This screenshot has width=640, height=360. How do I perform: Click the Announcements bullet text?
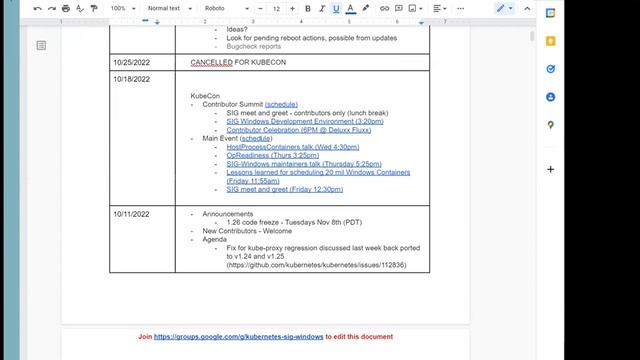click(228, 214)
